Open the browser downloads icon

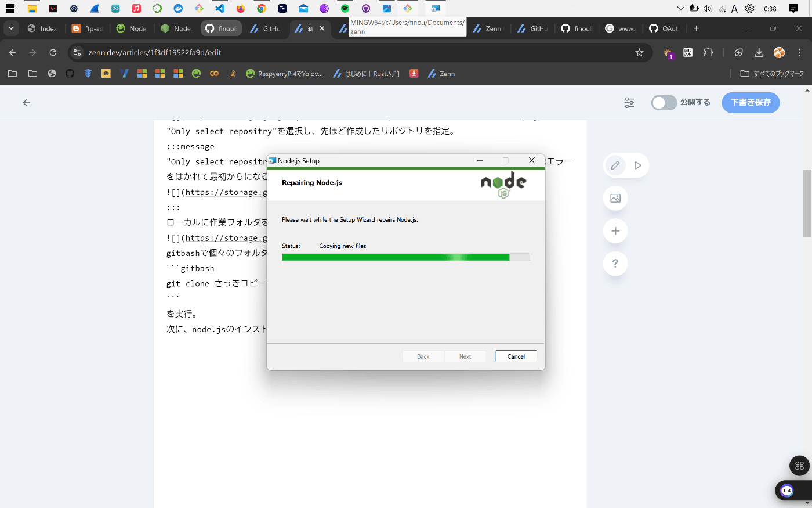click(x=759, y=52)
